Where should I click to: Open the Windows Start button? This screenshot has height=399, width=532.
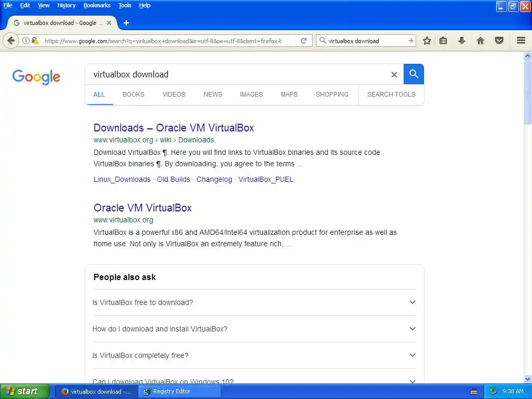coord(24,391)
